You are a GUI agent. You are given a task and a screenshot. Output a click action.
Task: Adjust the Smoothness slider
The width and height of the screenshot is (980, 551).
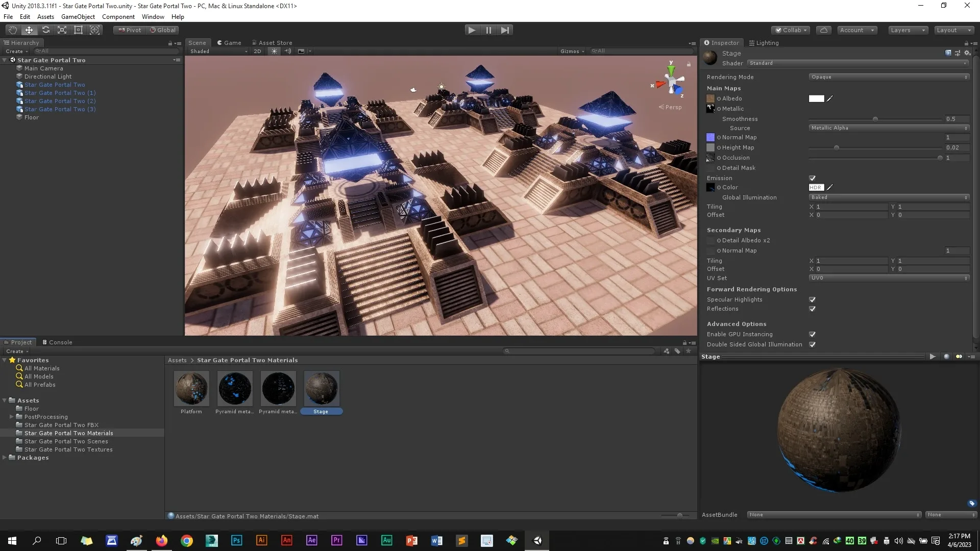(875, 119)
